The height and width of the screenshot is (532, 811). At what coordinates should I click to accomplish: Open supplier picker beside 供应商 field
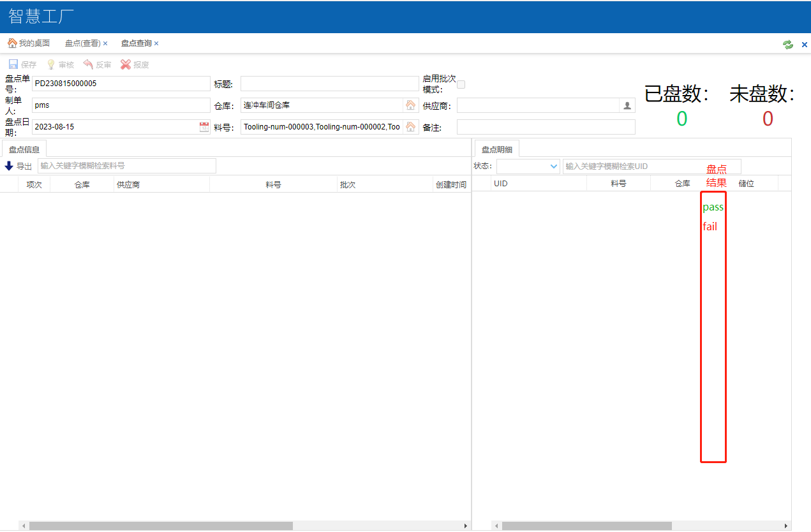627,105
